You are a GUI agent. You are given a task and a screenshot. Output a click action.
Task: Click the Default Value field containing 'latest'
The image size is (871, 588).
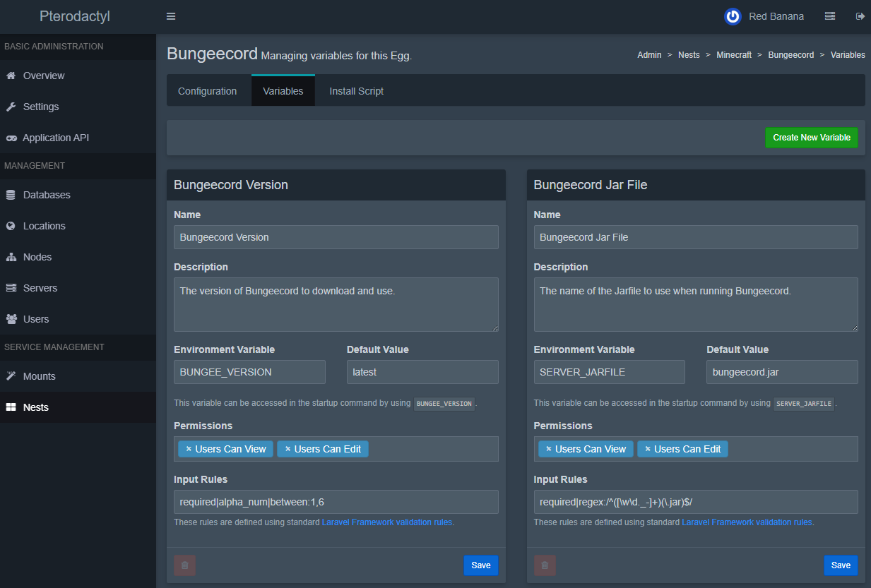point(422,372)
